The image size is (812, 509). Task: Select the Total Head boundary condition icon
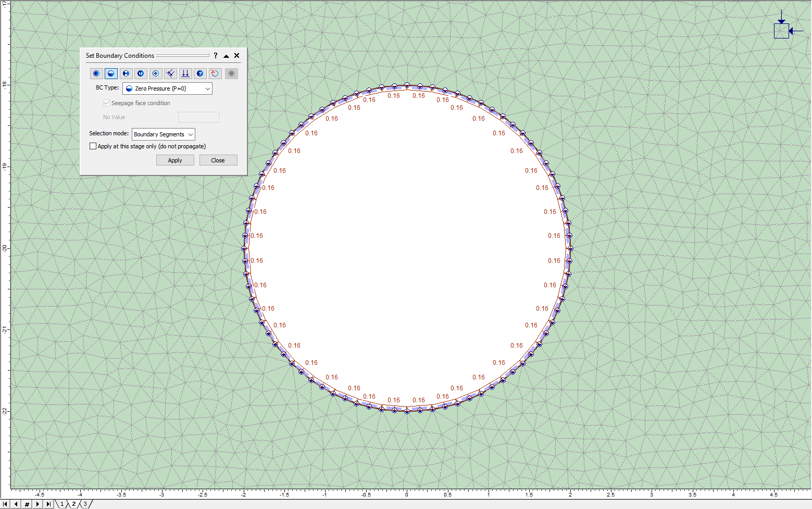pyautogui.click(x=96, y=73)
